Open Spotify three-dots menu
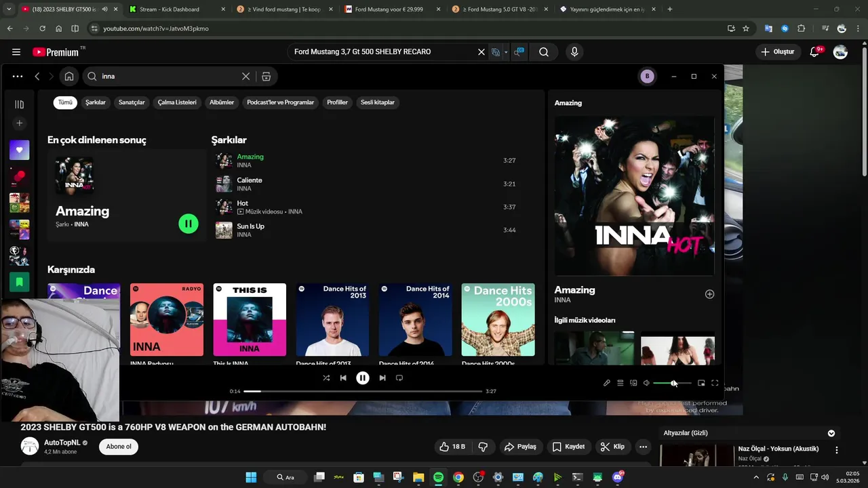The image size is (868, 488). [18, 77]
